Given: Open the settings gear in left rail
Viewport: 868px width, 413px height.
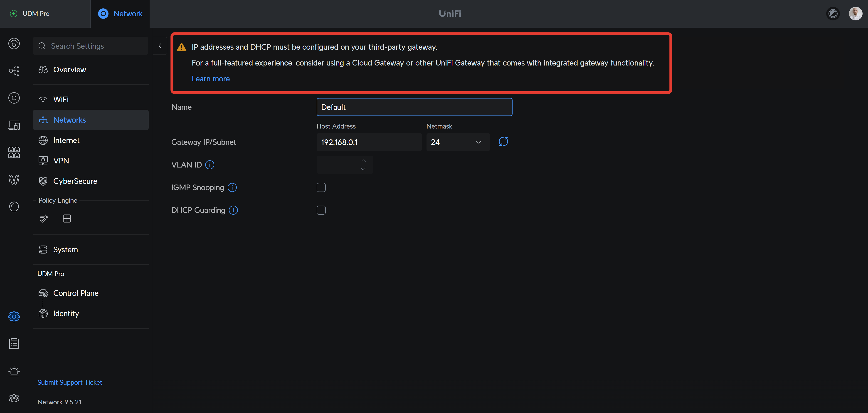Looking at the screenshot, I should 14,316.
